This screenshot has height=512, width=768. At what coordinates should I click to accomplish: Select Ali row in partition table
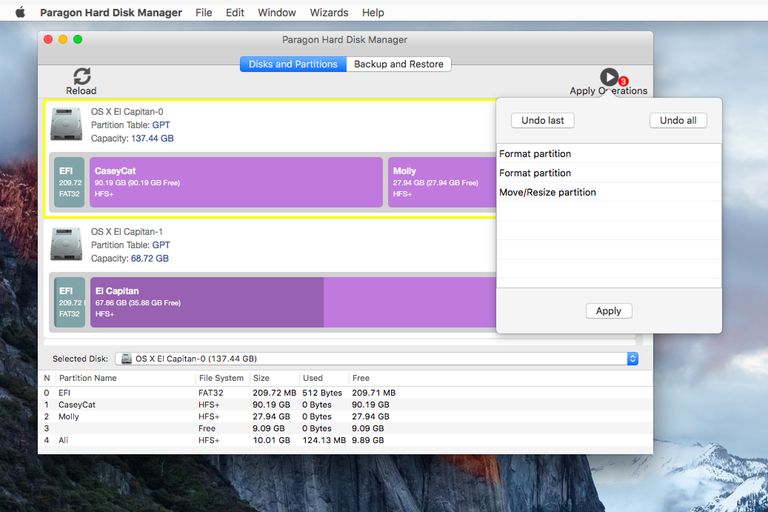click(345, 440)
